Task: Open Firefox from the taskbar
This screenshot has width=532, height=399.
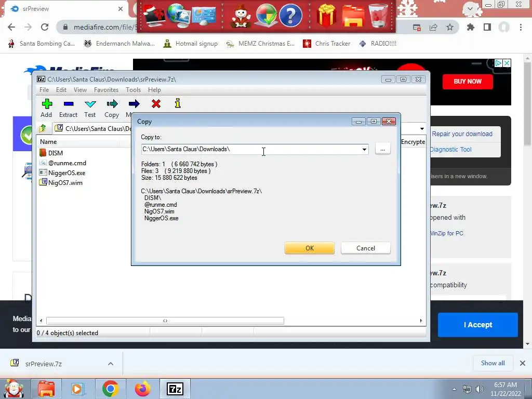Action: pos(143,389)
